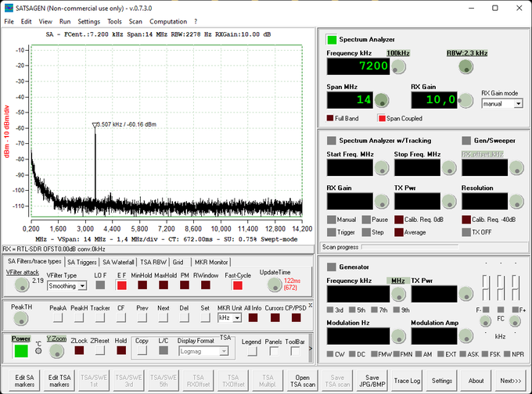
Task: Click the Frequency kHz display field
Action: point(358,66)
